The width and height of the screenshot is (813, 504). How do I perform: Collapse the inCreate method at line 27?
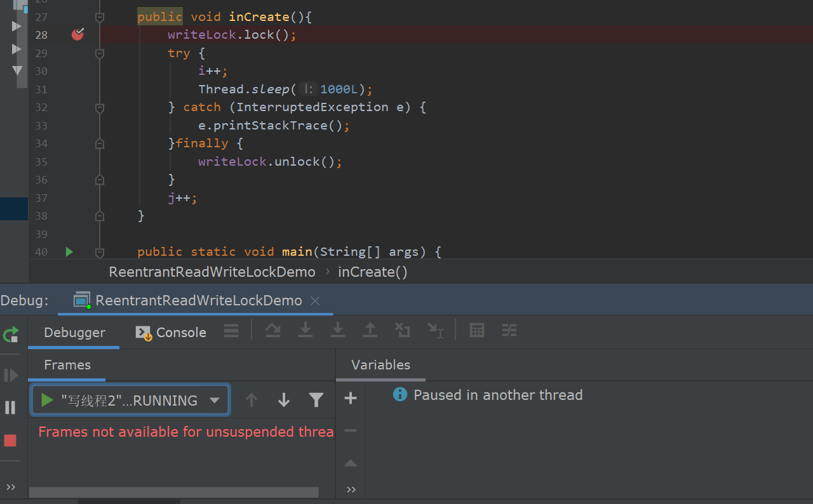pyautogui.click(x=99, y=18)
